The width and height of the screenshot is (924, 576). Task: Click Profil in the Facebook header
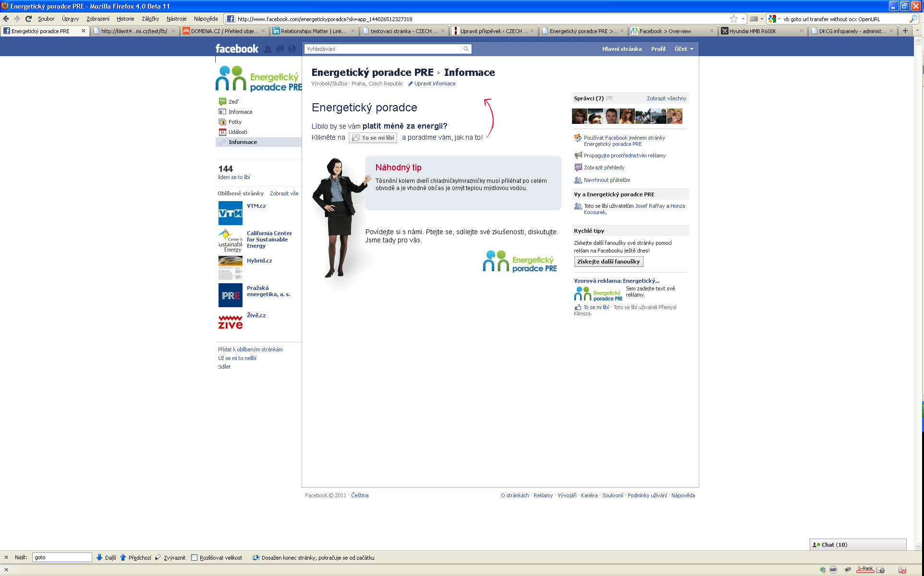[658, 49]
